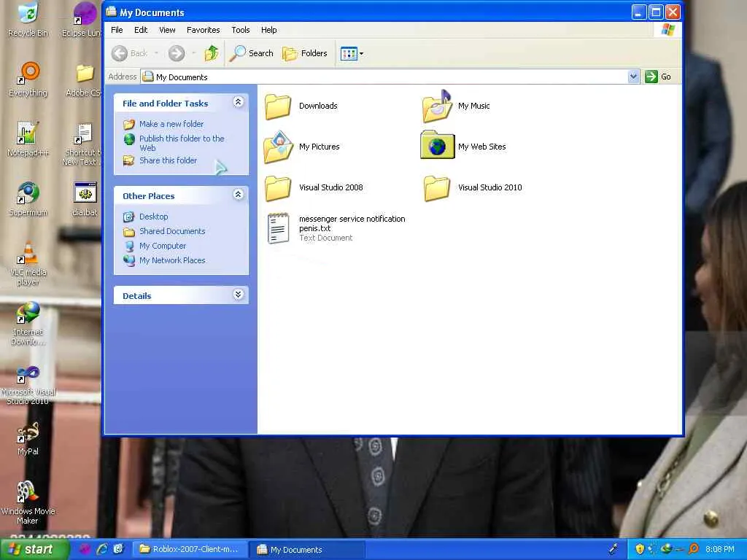This screenshot has height=560, width=747.
Task: Select the messenger service notification text file icon
Action: (278, 228)
